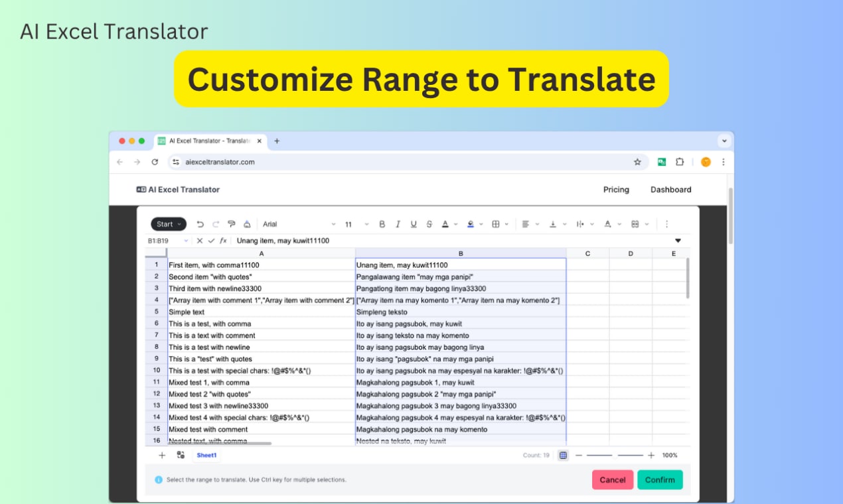Toggle the grid view button near Count
Image resolution: width=843 pixels, height=504 pixels.
point(563,456)
